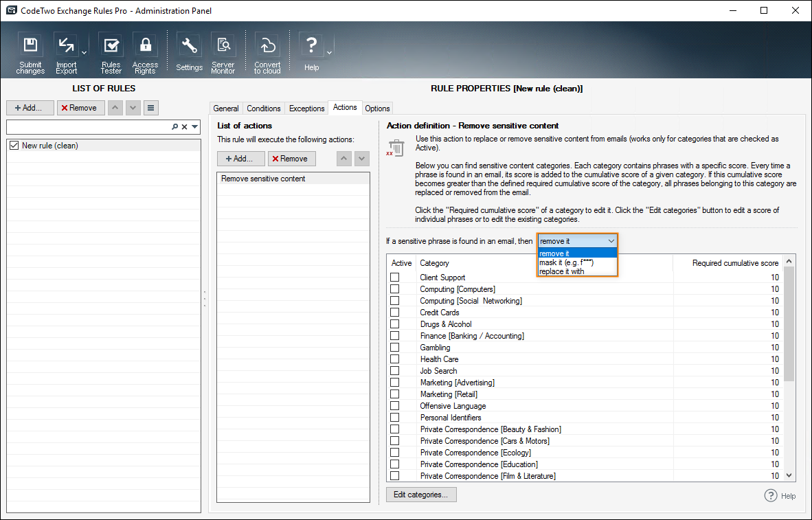Select the Marketing [Retail] category row
This screenshot has height=520, width=812.
coord(585,394)
